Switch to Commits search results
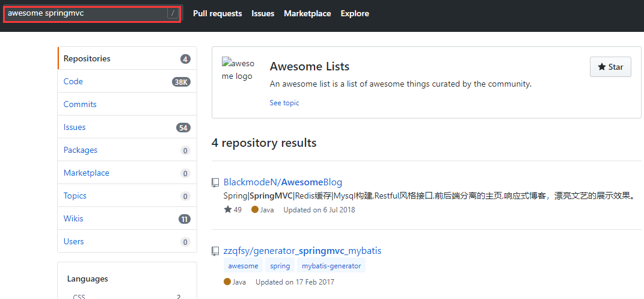Image resolution: width=644 pixels, height=299 pixels. pyautogui.click(x=127, y=104)
